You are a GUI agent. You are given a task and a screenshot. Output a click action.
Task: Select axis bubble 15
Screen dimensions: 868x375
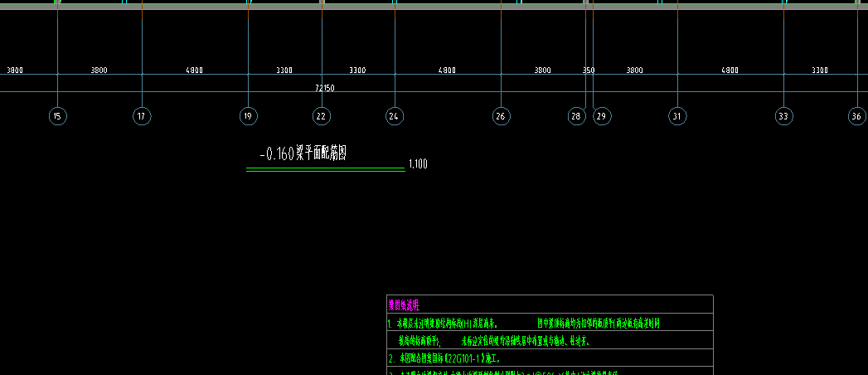tap(57, 116)
